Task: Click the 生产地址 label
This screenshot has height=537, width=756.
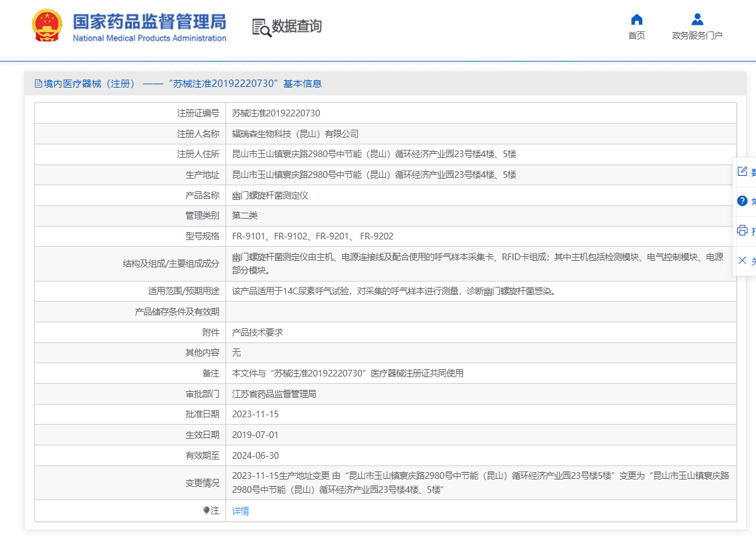Action: [203, 175]
